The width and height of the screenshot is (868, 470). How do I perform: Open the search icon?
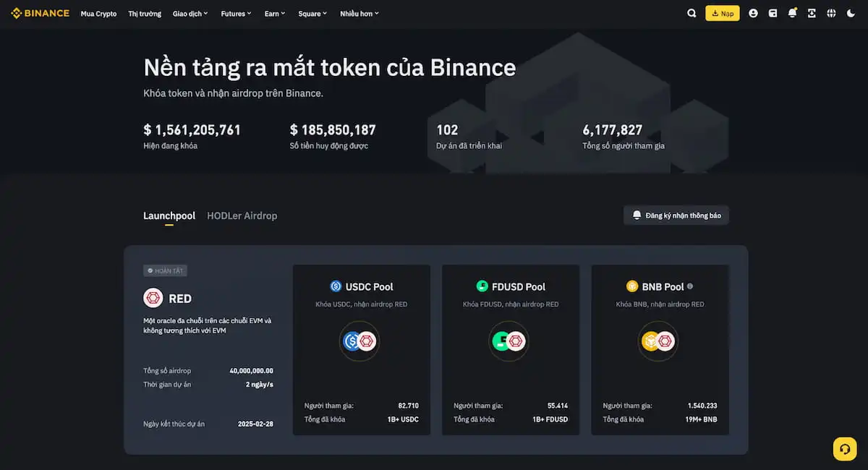point(692,13)
